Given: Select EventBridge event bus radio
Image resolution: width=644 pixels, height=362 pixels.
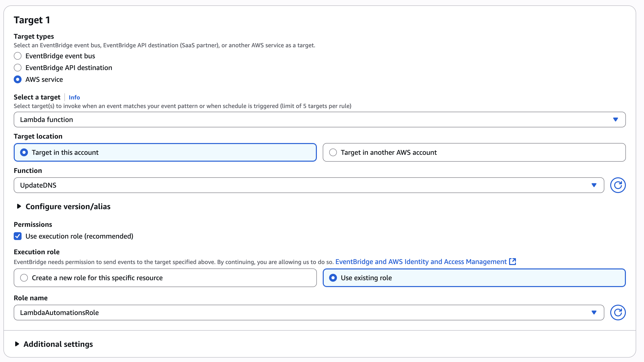Looking at the screenshot, I should pos(17,56).
